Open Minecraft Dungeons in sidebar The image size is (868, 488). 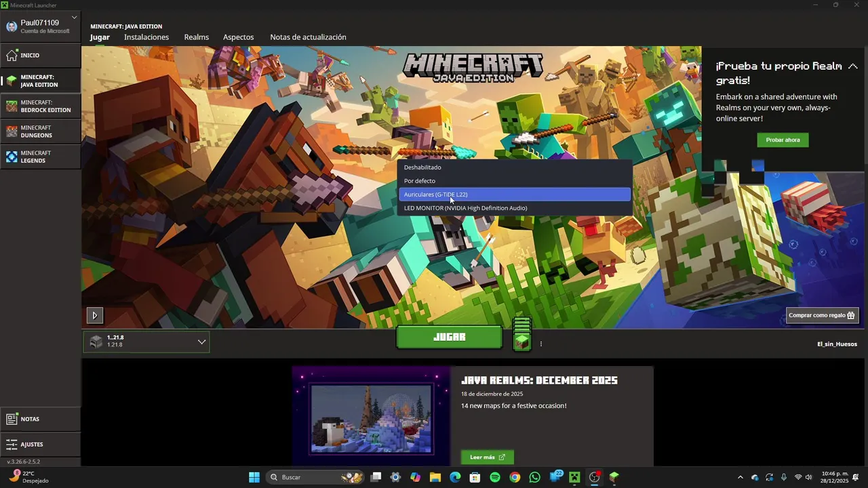click(41, 131)
